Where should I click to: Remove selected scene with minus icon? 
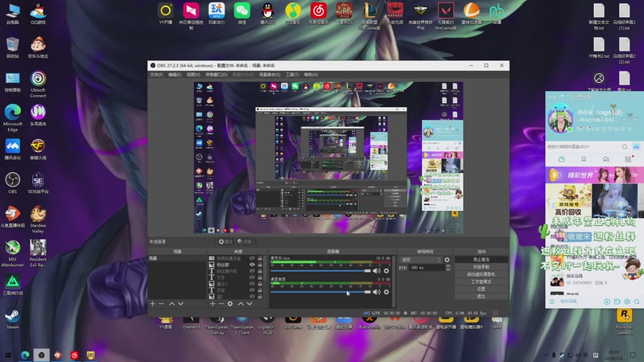(162, 304)
